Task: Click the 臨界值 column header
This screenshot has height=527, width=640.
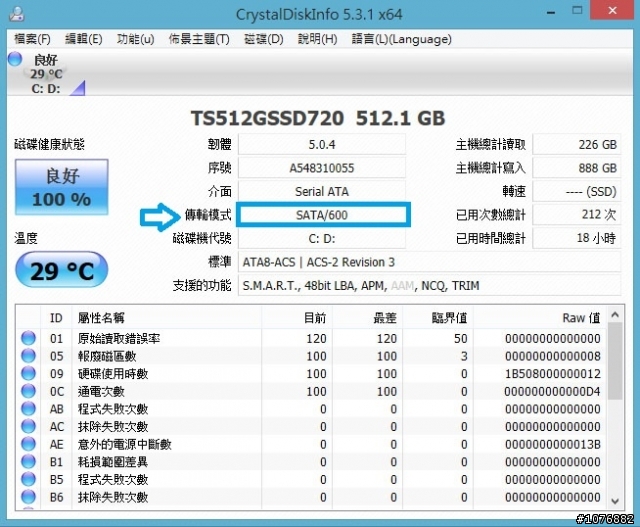Action: [x=438, y=318]
